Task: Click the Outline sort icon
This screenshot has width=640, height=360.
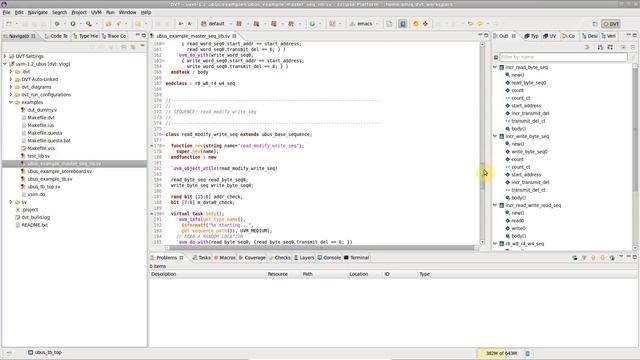Action: pyautogui.click(x=600, y=47)
